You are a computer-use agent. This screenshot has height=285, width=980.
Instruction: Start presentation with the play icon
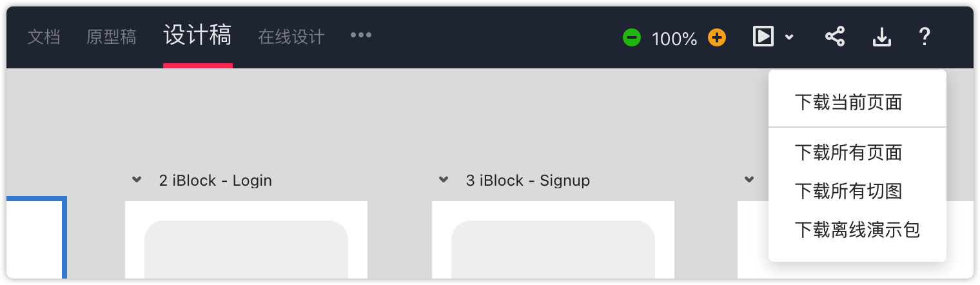tap(763, 37)
